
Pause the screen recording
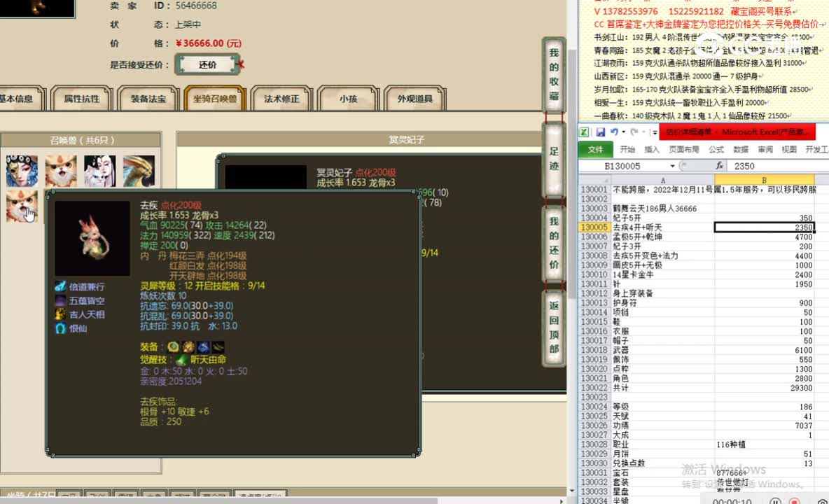coord(775,500)
